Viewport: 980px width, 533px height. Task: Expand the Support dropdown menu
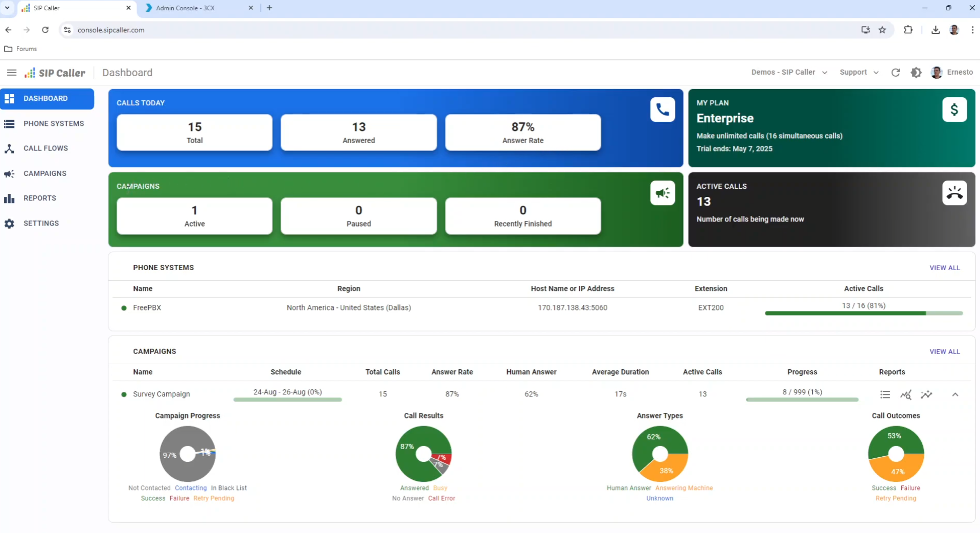point(859,73)
